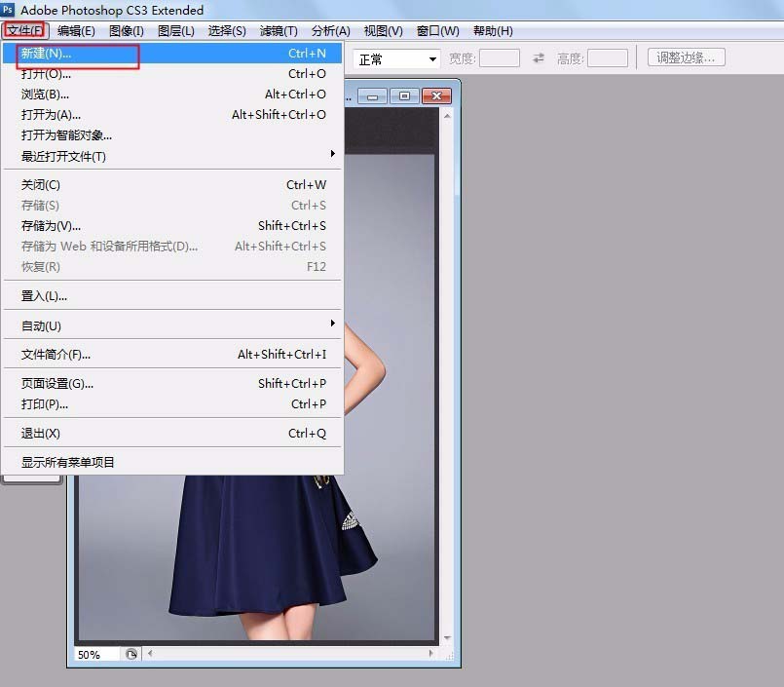Click the horizontal scrollbar right arrow
The width and height of the screenshot is (784, 687).
pyautogui.click(x=431, y=654)
